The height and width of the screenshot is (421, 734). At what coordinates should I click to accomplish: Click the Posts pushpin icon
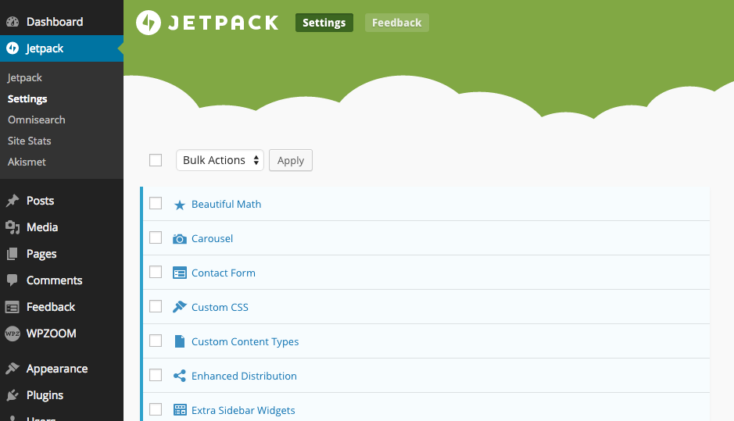(x=13, y=200)
